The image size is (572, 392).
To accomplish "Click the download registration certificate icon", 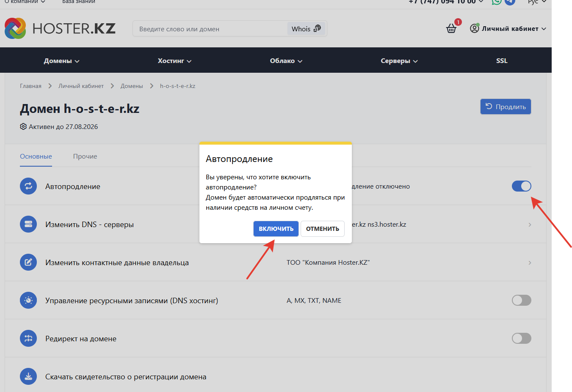I will click(28, 376).
